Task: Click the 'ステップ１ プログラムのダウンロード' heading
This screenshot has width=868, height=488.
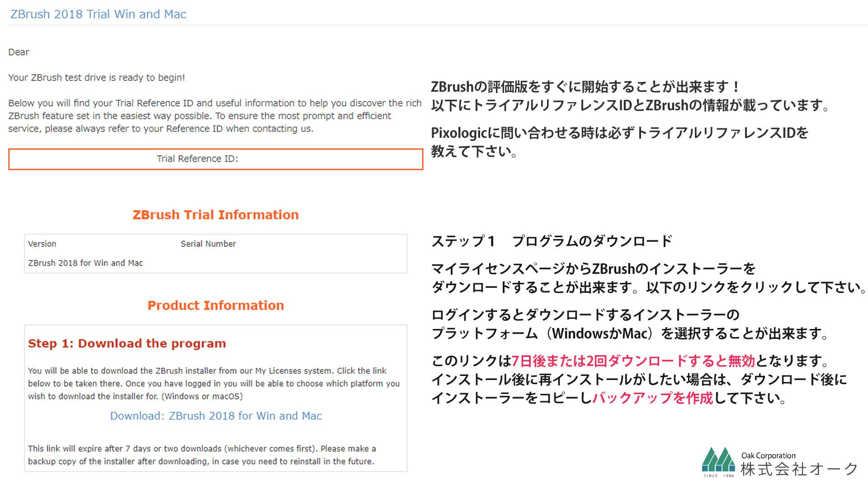Action: pos(552,241)
